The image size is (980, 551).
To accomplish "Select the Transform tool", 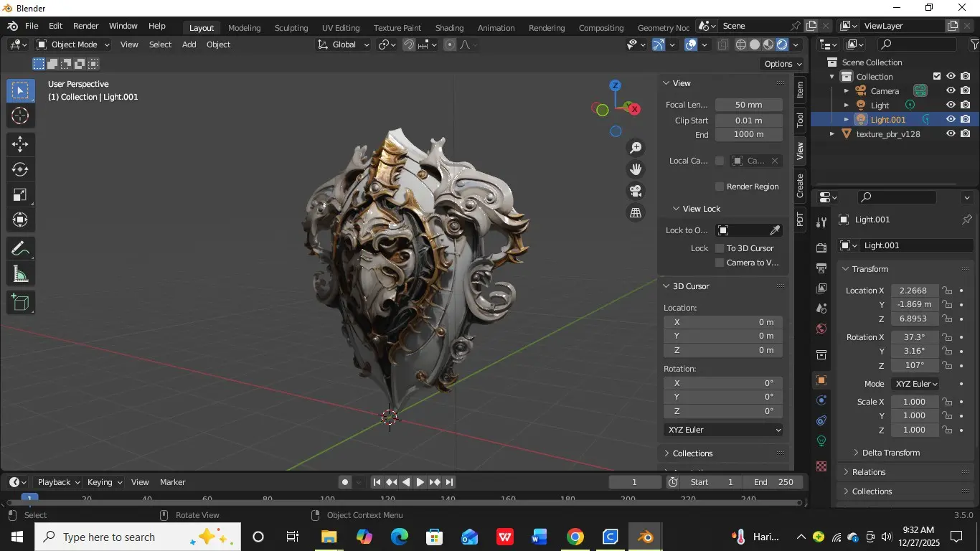I will coord(20,220).
